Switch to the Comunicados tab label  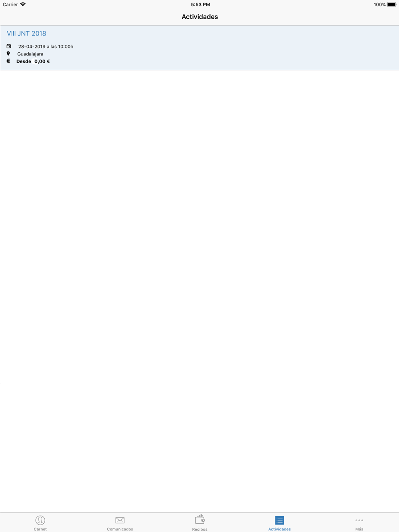click(120, 529)
